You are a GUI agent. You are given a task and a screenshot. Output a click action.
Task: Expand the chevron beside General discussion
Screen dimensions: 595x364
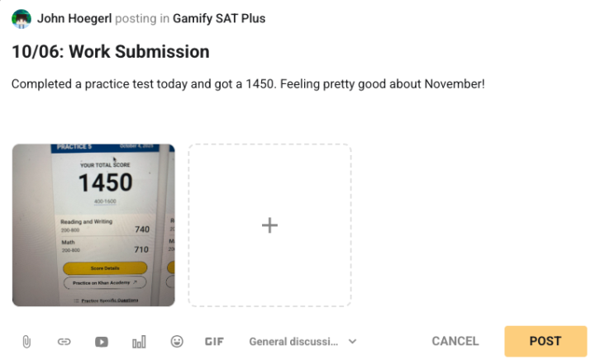352,341
